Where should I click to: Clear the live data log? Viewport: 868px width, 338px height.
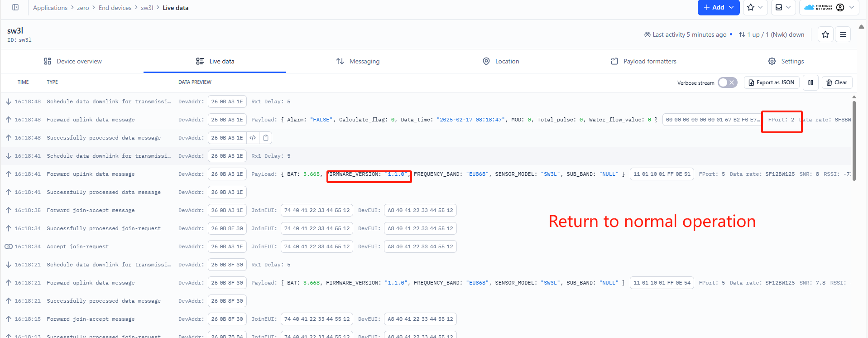click(x=837, y=82)
